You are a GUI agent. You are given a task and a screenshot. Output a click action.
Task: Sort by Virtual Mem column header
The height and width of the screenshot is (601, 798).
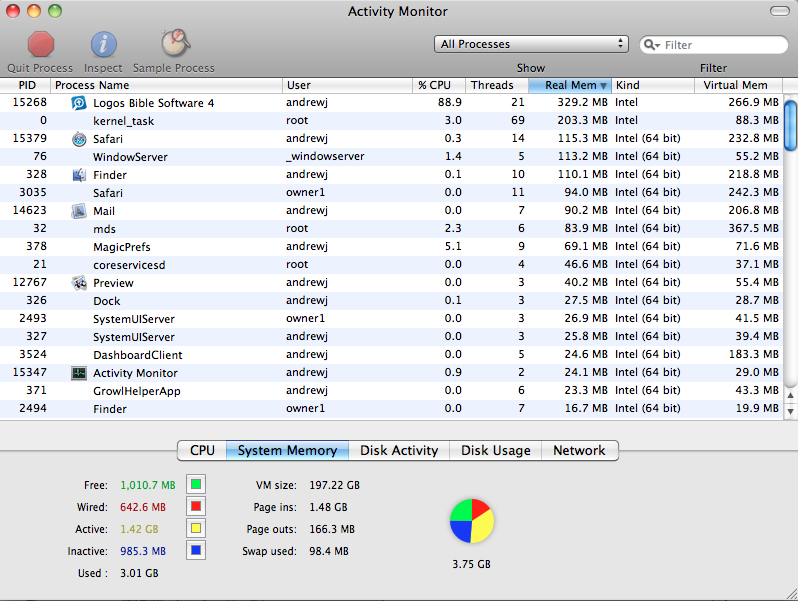click(x=738, y=85)
